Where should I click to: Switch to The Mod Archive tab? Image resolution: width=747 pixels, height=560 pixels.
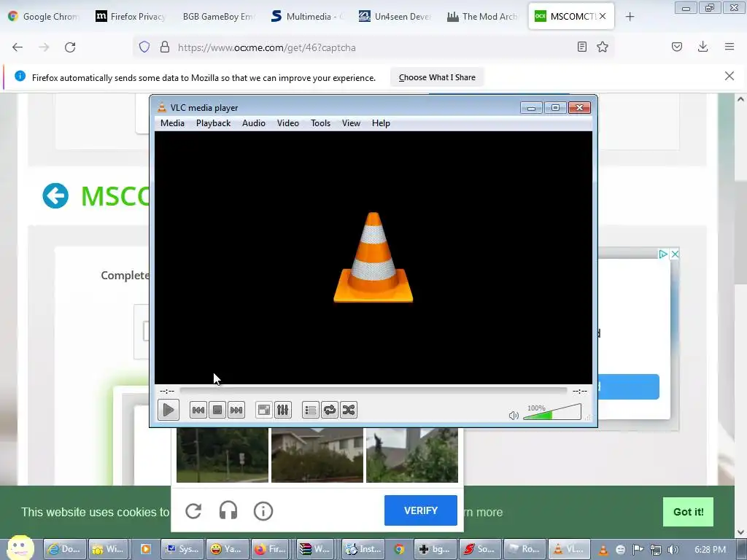(x=481, y=17)
